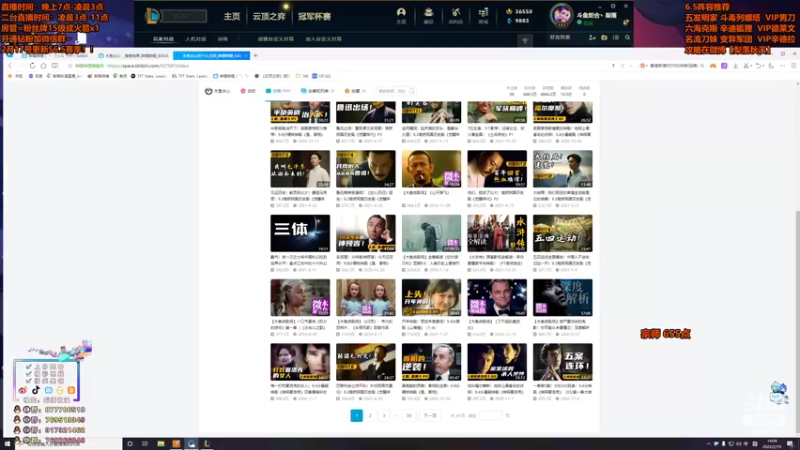Image resolution: width=800 pixels, height=450 pixels.
Task: Click the gold currency balance 36550
Action: 519,11
